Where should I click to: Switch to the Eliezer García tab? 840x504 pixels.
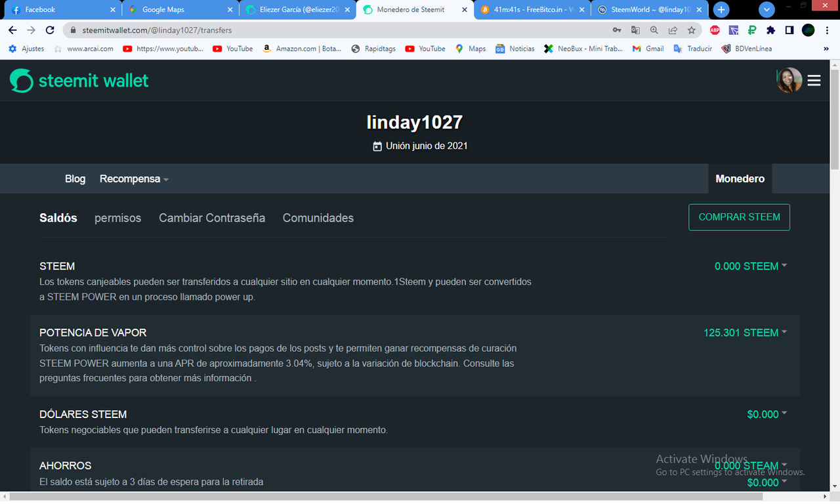click(x=297, y=10)
